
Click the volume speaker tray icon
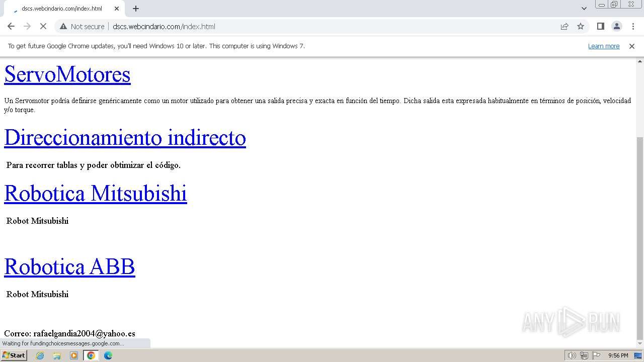click(x=572, y=355)
